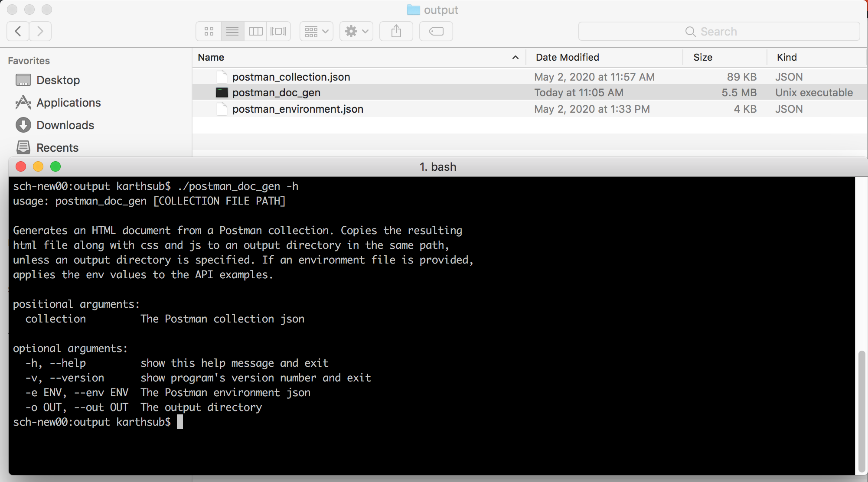Click in the Finder Search field
Viewport: 868px width, 482px height.
[719, 32]
